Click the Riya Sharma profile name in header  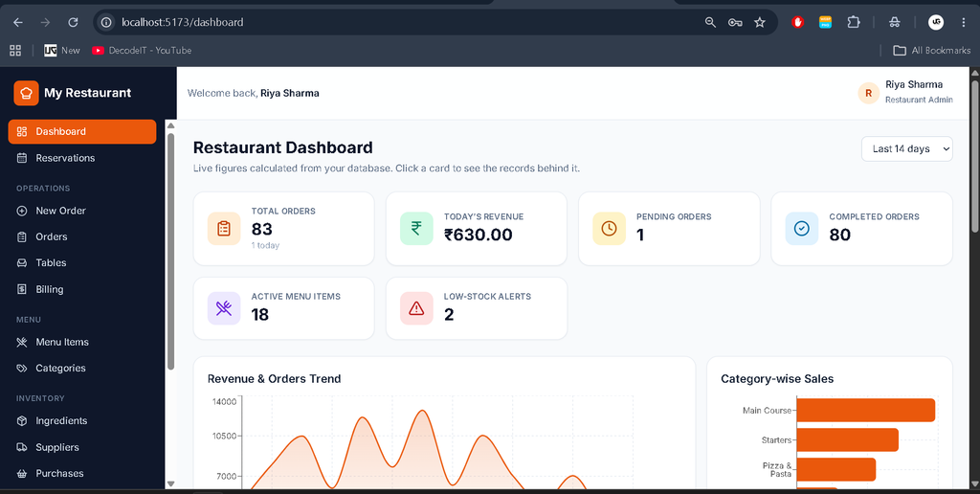914,85
